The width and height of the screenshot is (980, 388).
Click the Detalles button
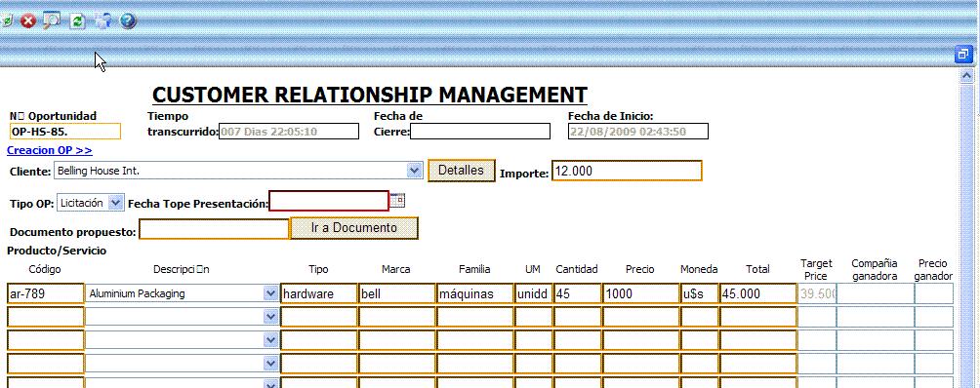462,171
